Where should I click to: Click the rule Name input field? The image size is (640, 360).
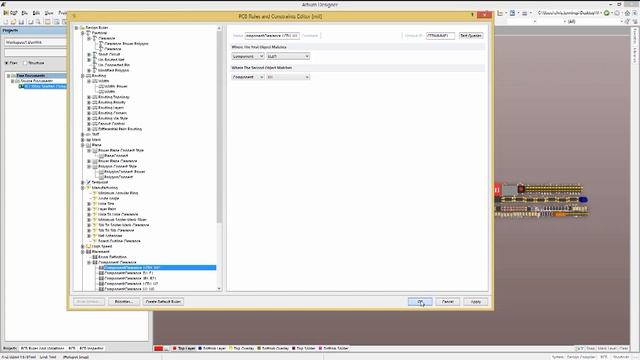(x=272, y=36)
